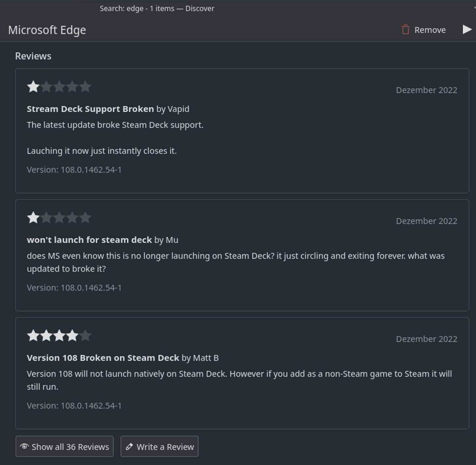Viewport: 476px width, 465px height.
Task: Click the filled star in Mu's rating
Action: 33,217
